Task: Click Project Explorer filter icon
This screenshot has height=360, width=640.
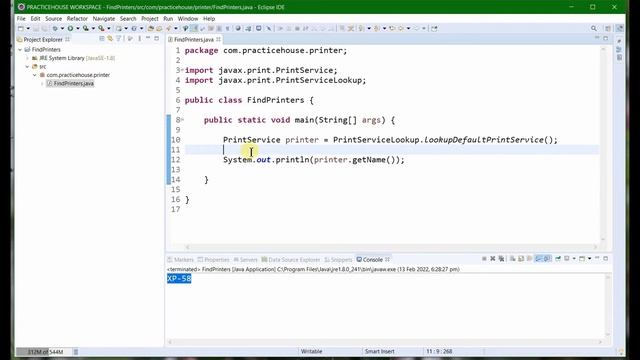Action: [119, 39]
